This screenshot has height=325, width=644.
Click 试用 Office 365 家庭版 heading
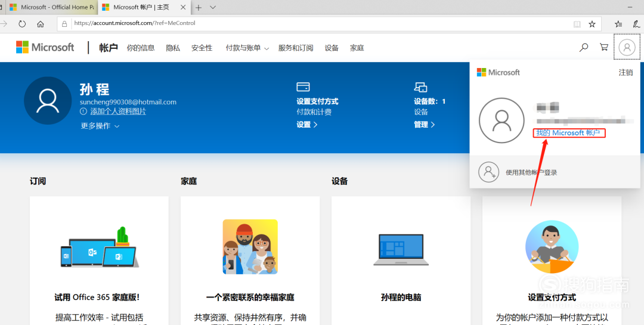(97, 297)
